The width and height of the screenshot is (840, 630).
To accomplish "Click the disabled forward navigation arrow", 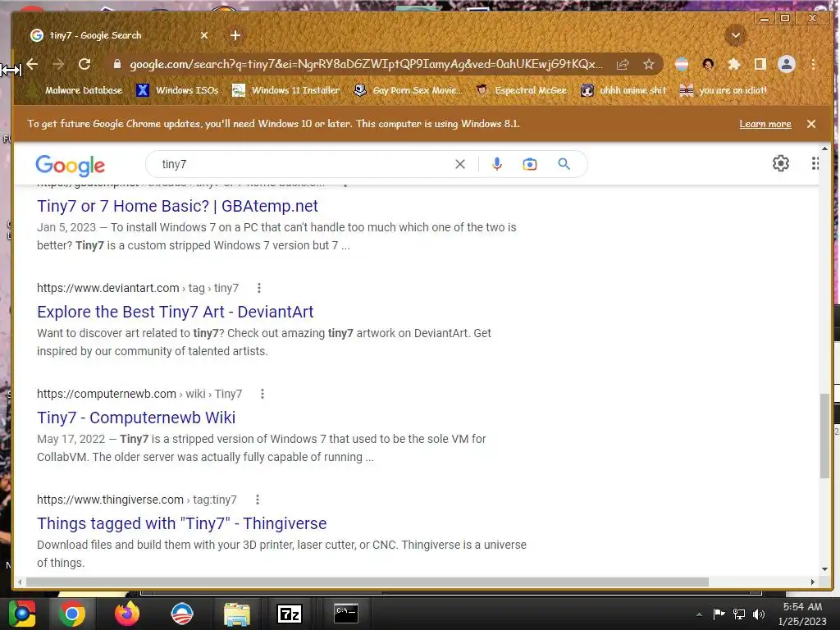I will [58, 64].
